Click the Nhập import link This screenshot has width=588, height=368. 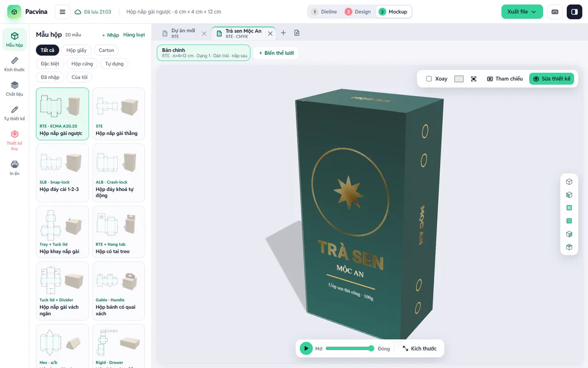[x=111, y=35]
